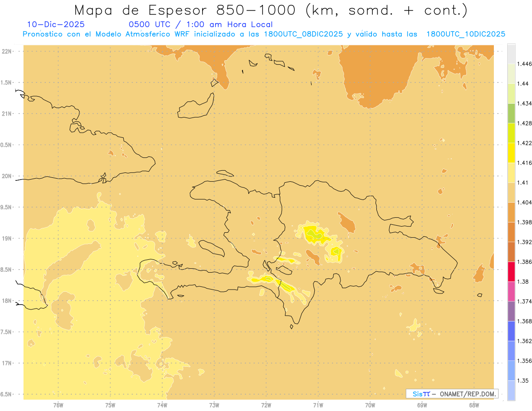Click the colorbar value 1.44
The height and width of the screenshot is (411, 532).
click(522, 83)
